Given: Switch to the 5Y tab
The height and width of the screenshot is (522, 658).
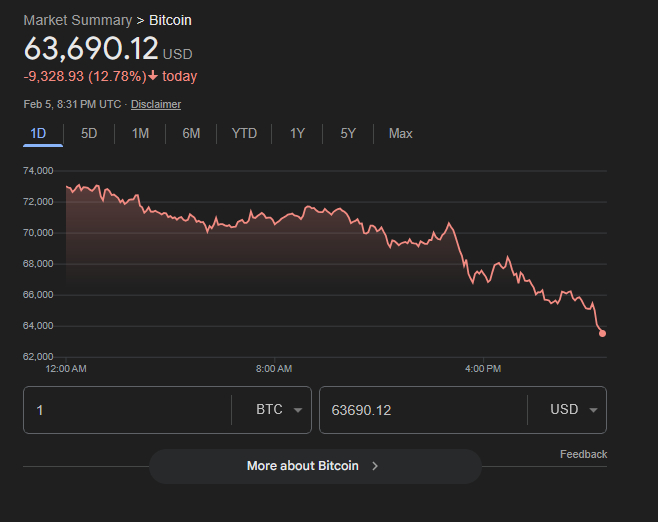Looking at the screenshot, I should coord(347,133).
